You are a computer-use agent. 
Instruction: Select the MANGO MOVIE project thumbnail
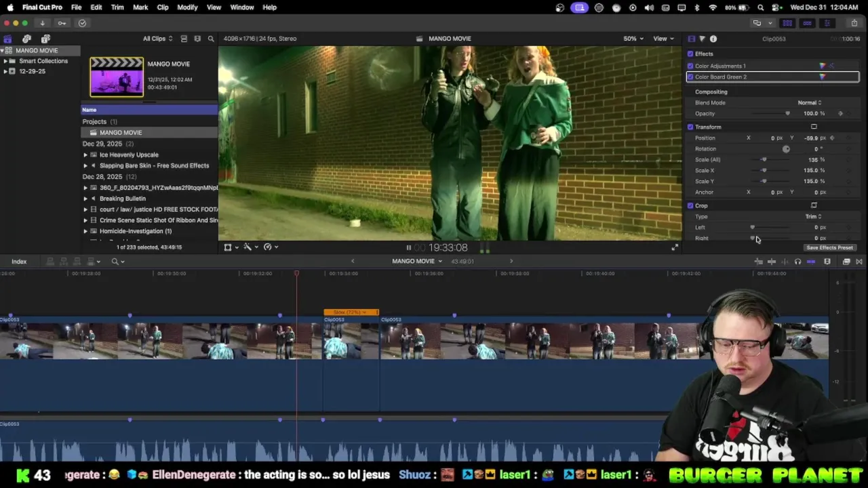[x=117, y=77]
